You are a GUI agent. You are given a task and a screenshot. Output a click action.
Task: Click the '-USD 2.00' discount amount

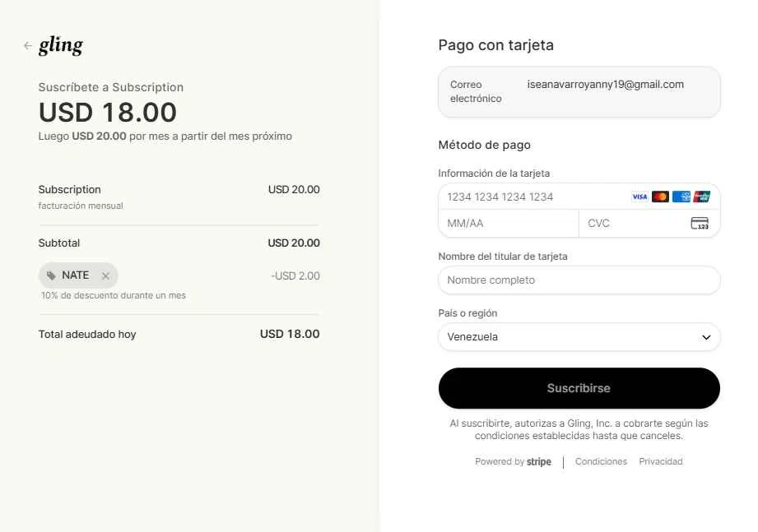click(x=295, y=275)
